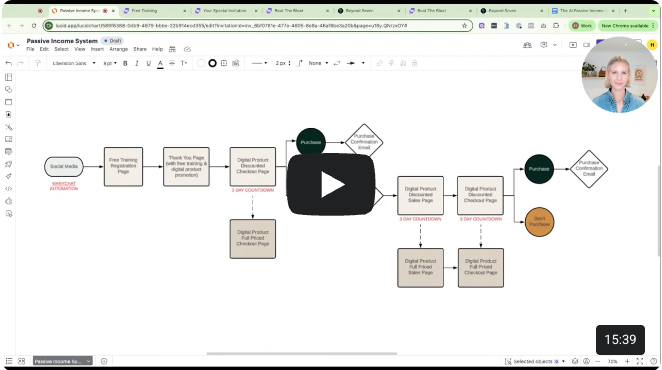
Task: Open the Selected objects dropdown
Action: pos(535,362)
